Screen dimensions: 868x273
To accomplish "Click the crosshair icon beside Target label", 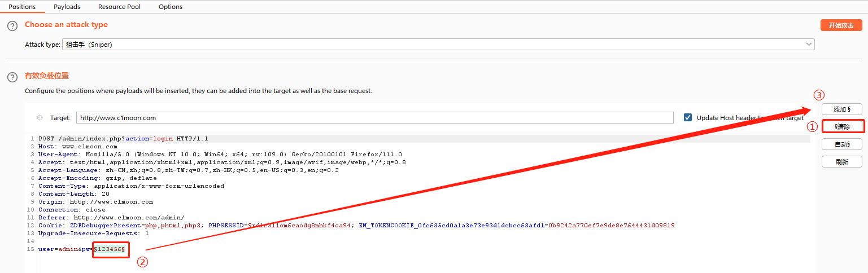I will [40, 118].
